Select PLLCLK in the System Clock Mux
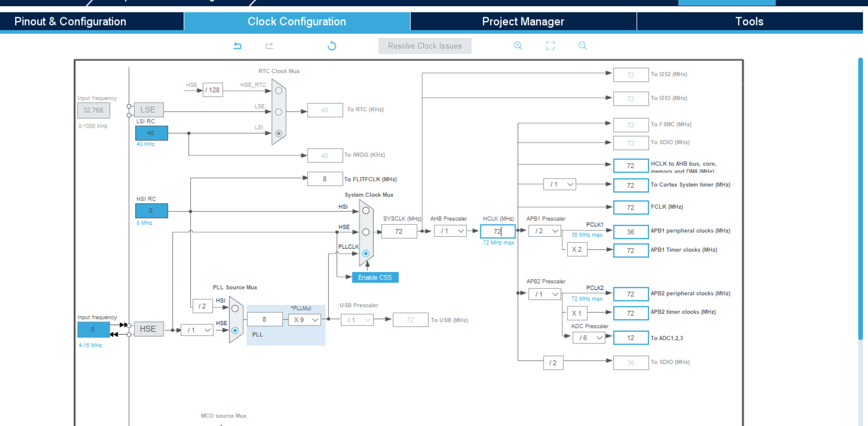The width and height of the screenshot is (868, 426). (366, 254)
